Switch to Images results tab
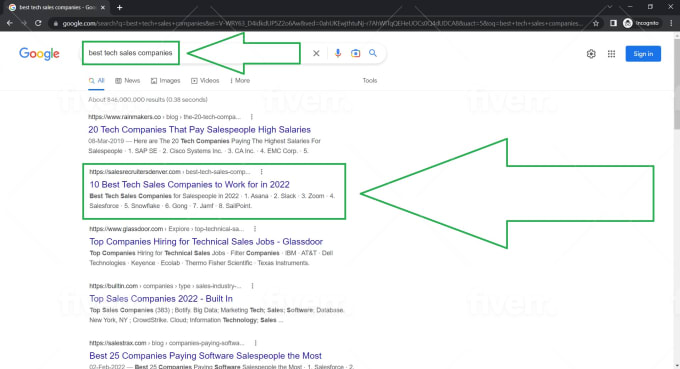The image size is (680, 369). (x=165, y=81)
